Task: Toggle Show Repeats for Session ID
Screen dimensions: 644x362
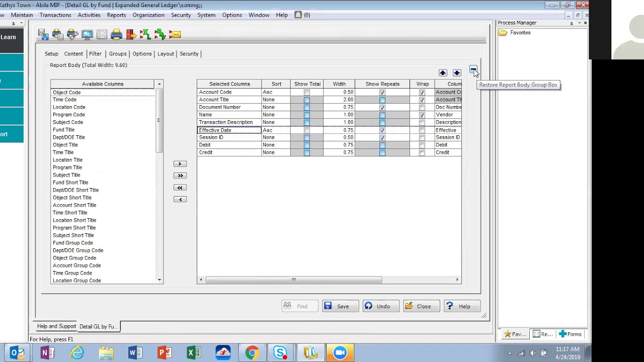Action: point(382,138)
